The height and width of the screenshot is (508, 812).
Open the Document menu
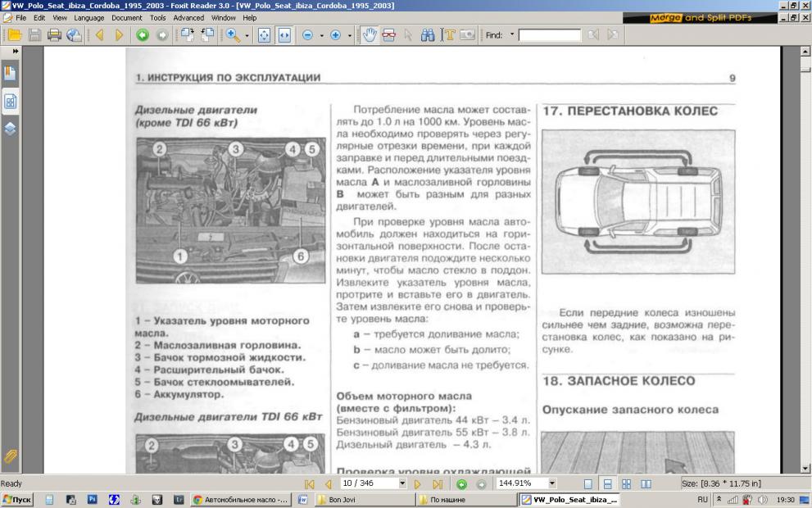(x=126, y=17)
